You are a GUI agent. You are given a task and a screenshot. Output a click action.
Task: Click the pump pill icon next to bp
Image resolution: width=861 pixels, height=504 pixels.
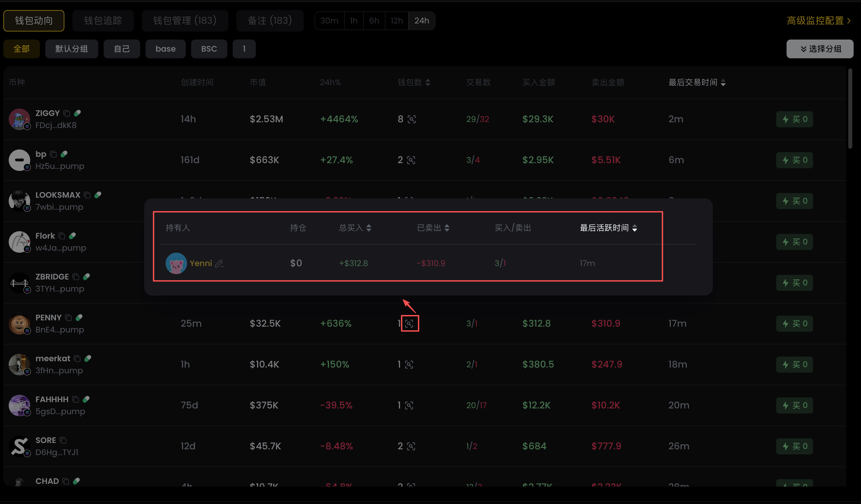pos(64,154)
